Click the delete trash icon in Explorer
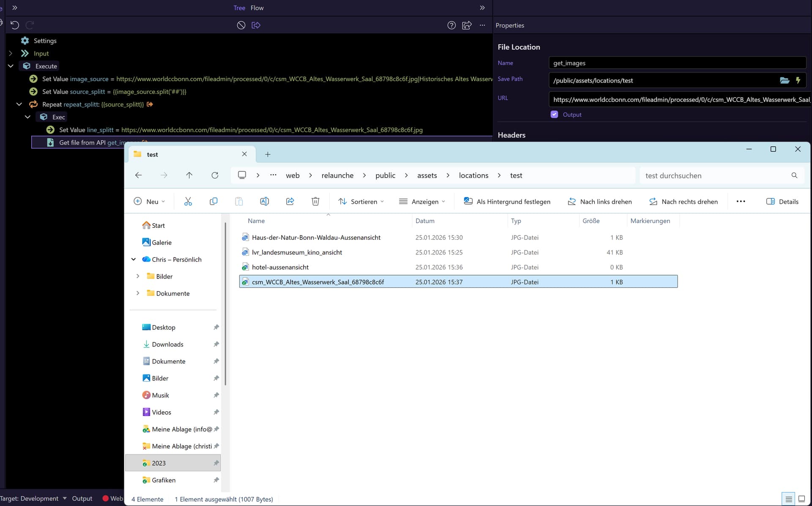Image resolution: width=812 pixels, height=506 pixels. point(315,202)
